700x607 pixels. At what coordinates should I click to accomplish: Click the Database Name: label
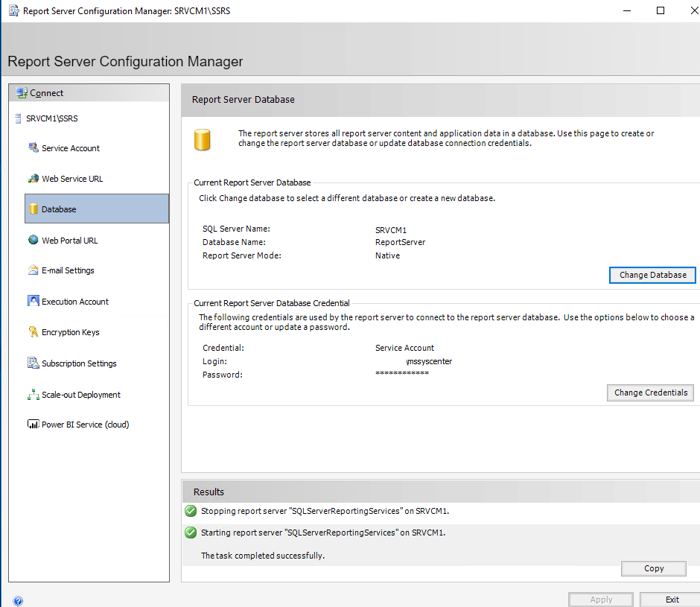(234, 242)
